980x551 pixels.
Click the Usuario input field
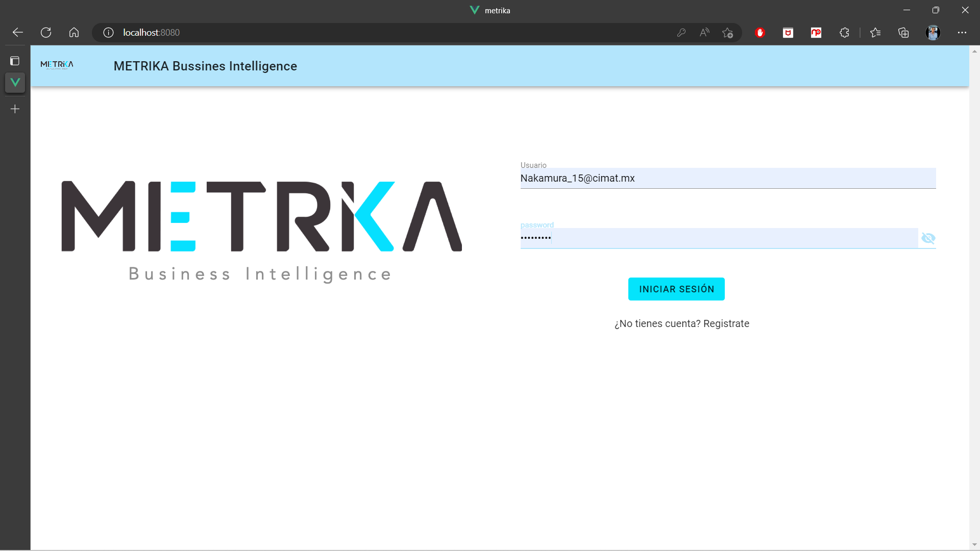[728, 178]
